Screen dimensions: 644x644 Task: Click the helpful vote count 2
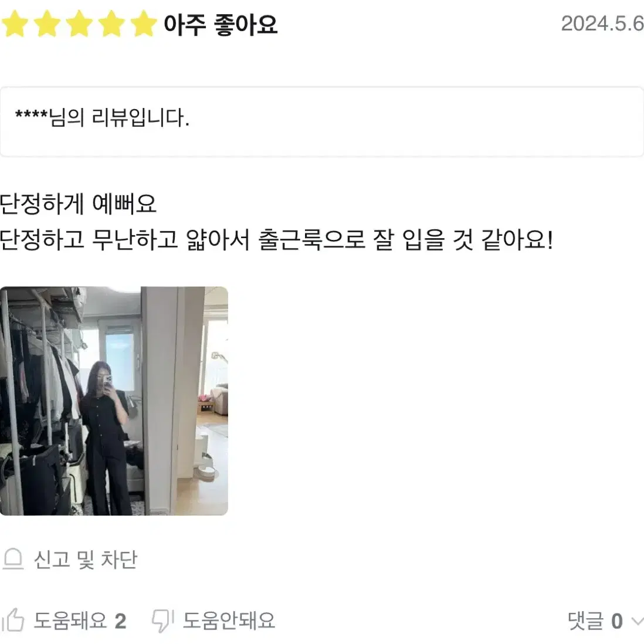coord(120,621)
